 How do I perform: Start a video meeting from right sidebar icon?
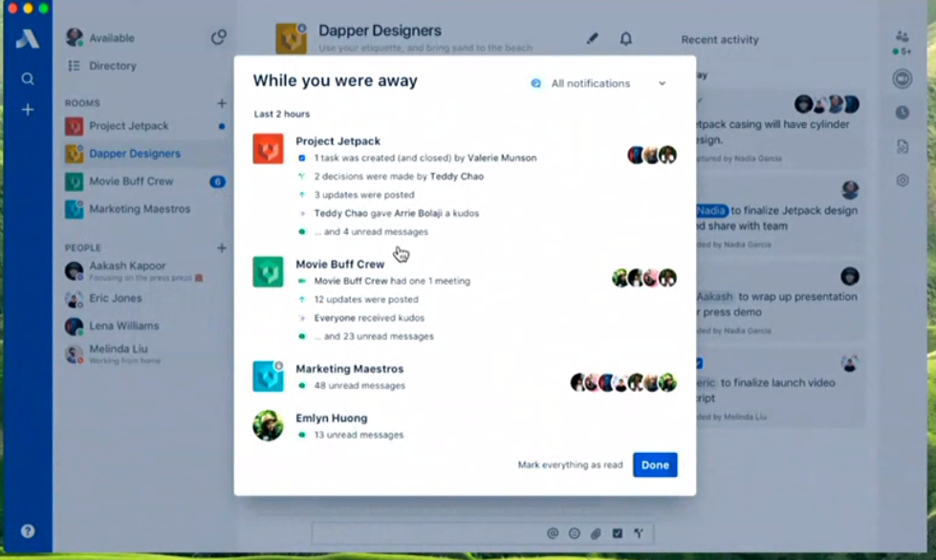coord(902,79)
